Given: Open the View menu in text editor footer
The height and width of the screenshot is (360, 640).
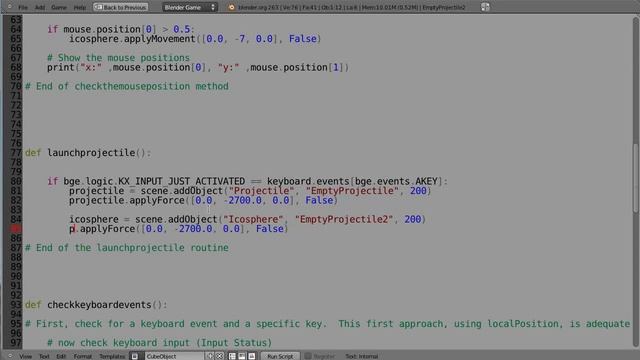Looking at the screenshot, I should 25,356.
